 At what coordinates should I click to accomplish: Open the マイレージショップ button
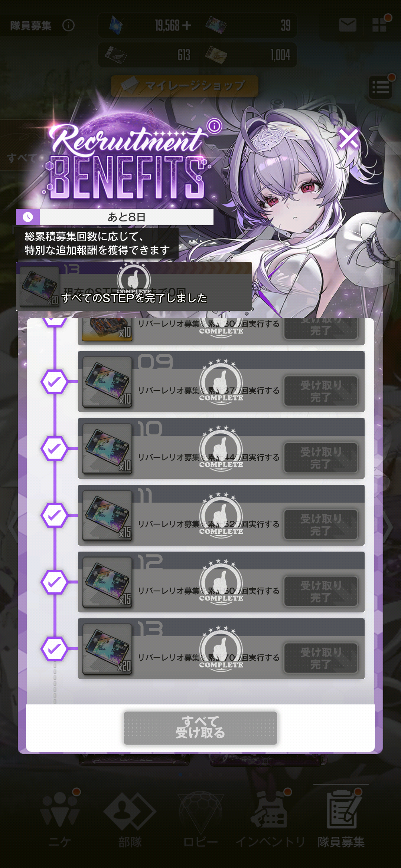185,86
